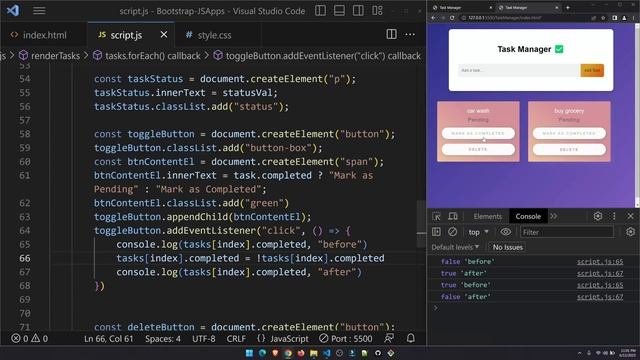The height and width of the screenshot is (360, 640).
Task: Create live expression eye icon
Action: 505,232
